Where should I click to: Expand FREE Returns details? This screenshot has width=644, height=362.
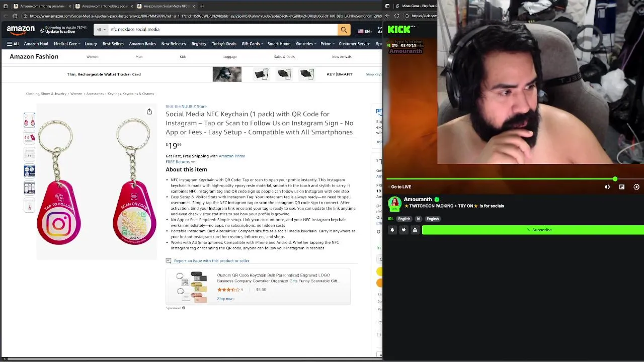coord(180,162)
